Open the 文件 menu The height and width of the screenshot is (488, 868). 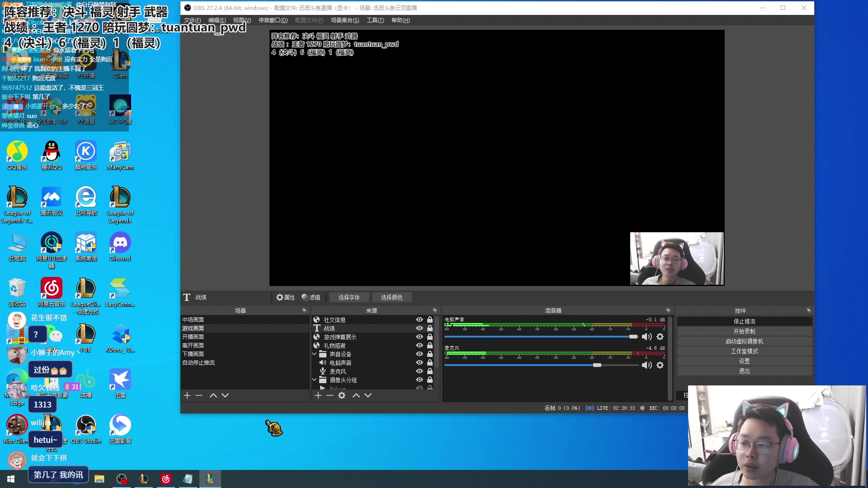tap(192, 20)
